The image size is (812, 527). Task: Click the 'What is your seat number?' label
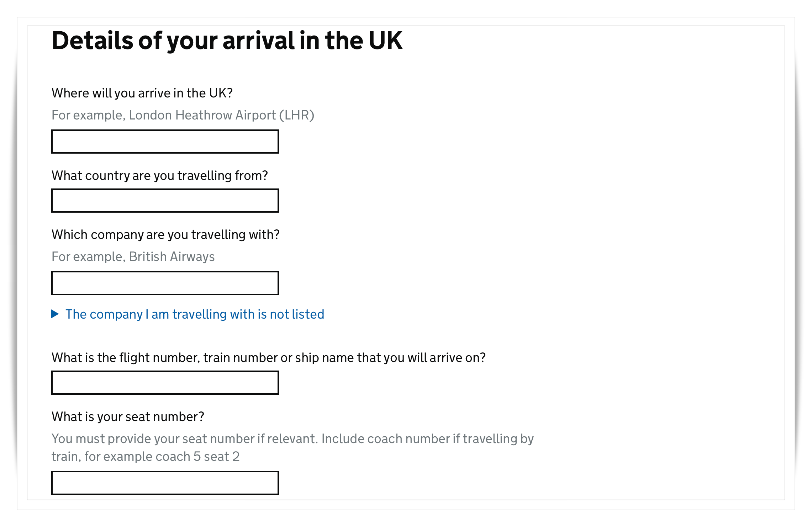click(x=128, y=417)
